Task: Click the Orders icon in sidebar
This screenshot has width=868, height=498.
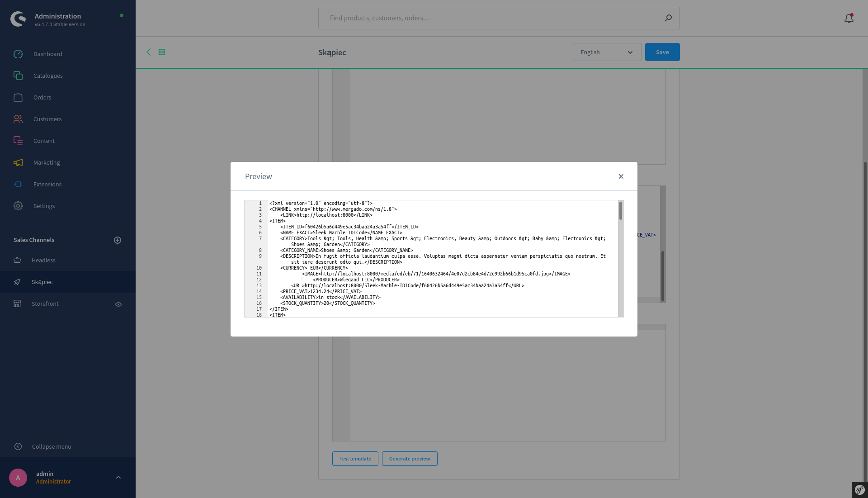Action: coord(18,97)
